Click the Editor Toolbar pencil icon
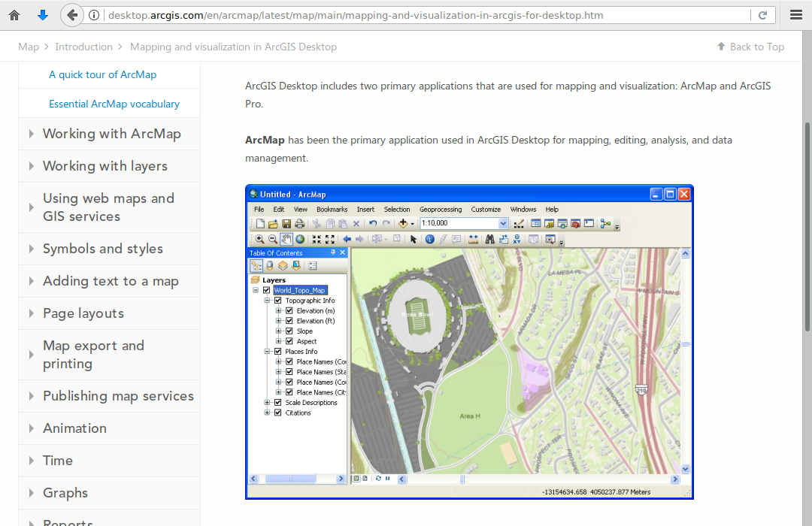Image resolution: width=812 pixels, height=526 pixels. coord(518,224)
